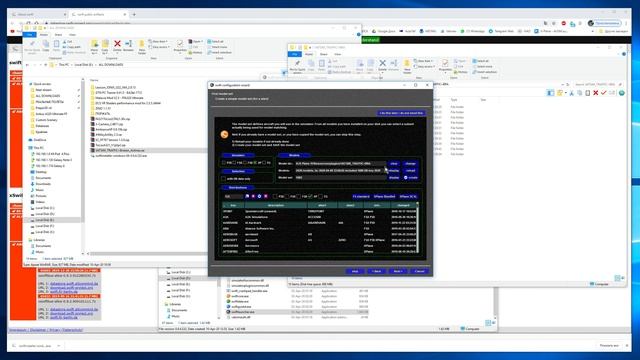Open New item dropdown in traffic window ribbon

pos(424,61)
